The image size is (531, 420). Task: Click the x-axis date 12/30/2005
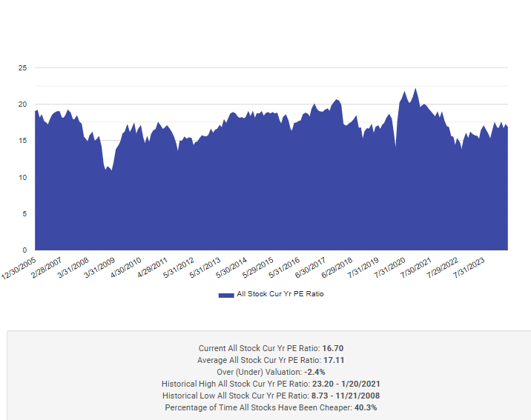click(19, 268)
